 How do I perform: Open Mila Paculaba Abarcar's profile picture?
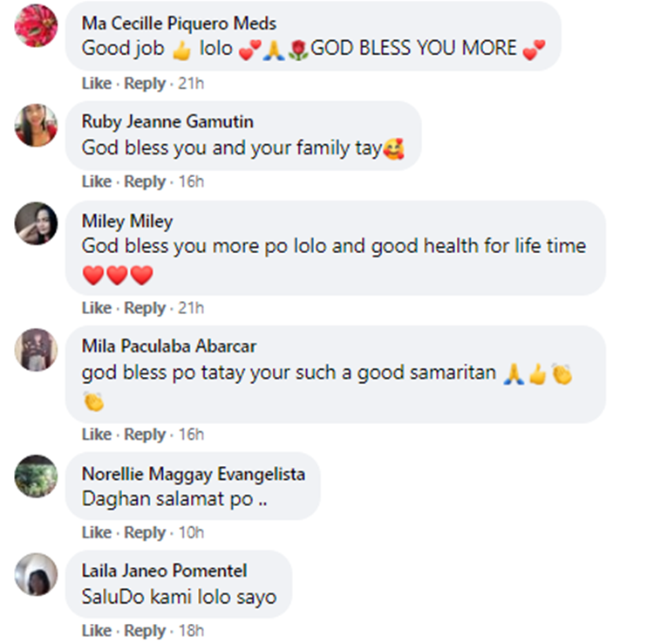coord(37,351)
